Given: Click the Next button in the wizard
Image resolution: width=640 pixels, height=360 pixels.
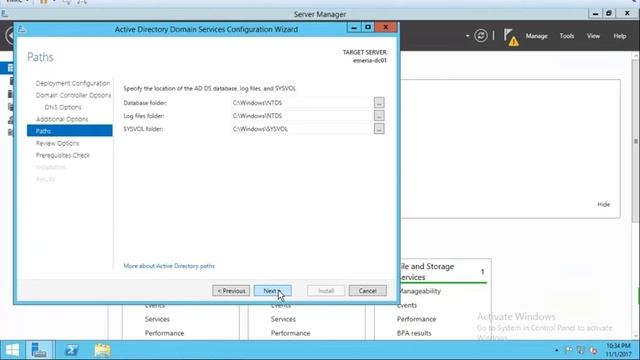Looking at the screenshot, I should pyautogui.click(x=272, y=291).
